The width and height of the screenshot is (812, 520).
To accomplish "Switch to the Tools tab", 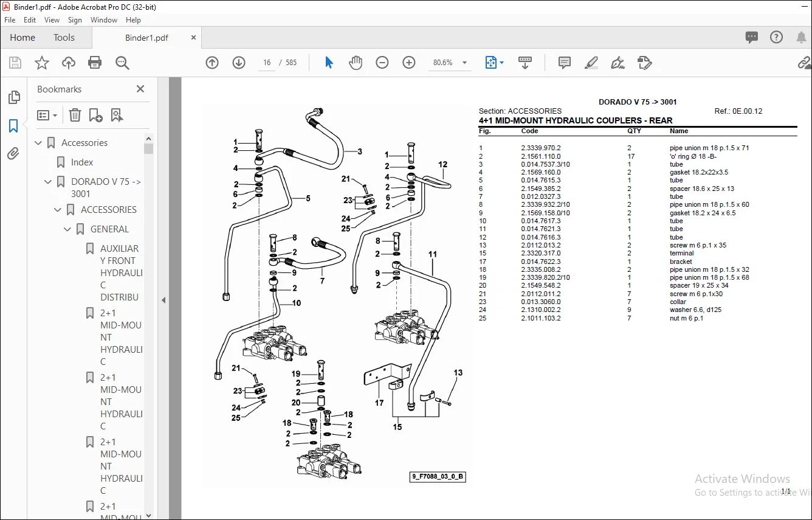I will pyautogui.click(x=64, y=37).
